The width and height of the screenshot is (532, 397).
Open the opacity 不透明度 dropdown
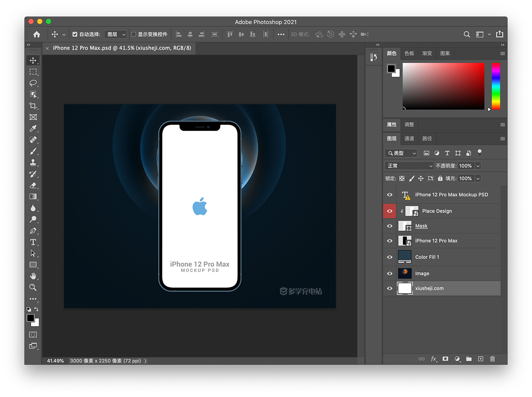pyautogui.click(x=477, y=166)
